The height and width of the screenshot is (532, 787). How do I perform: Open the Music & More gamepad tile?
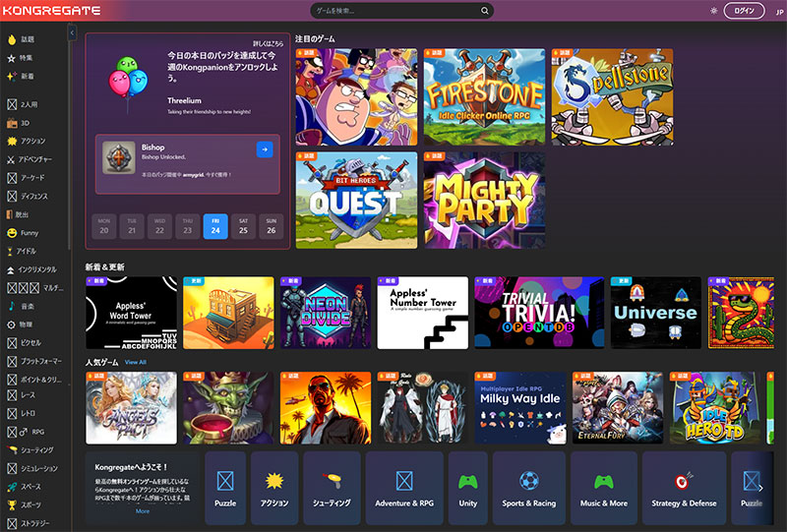pos(604,488)
